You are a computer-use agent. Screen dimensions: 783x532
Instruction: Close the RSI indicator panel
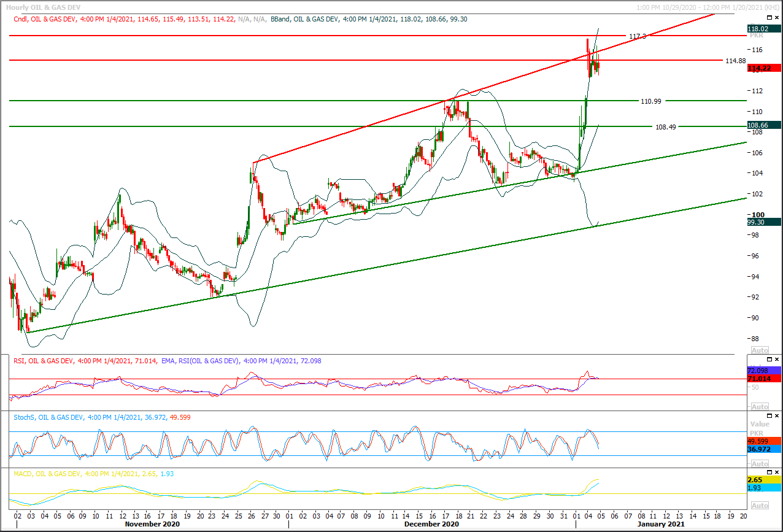point(777,359)
